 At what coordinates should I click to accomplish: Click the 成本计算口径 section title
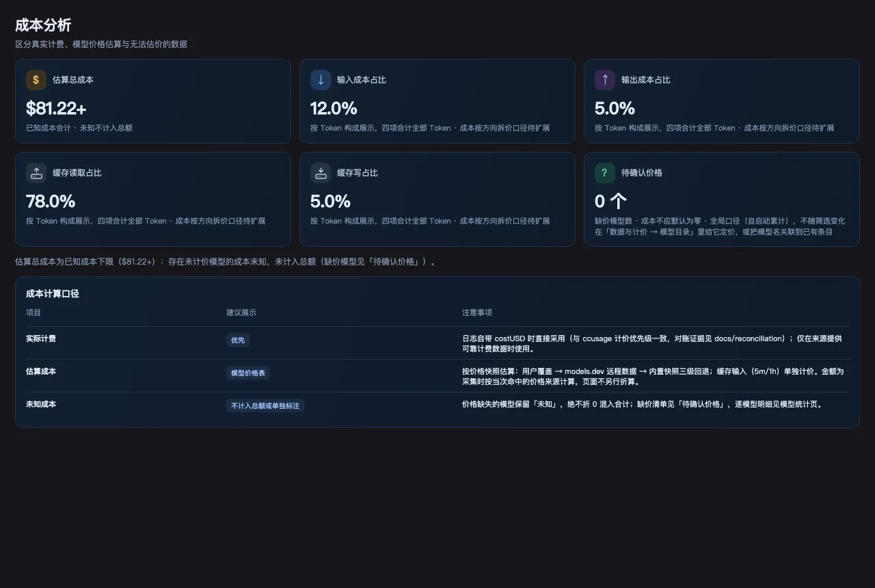tap(53, 293)
